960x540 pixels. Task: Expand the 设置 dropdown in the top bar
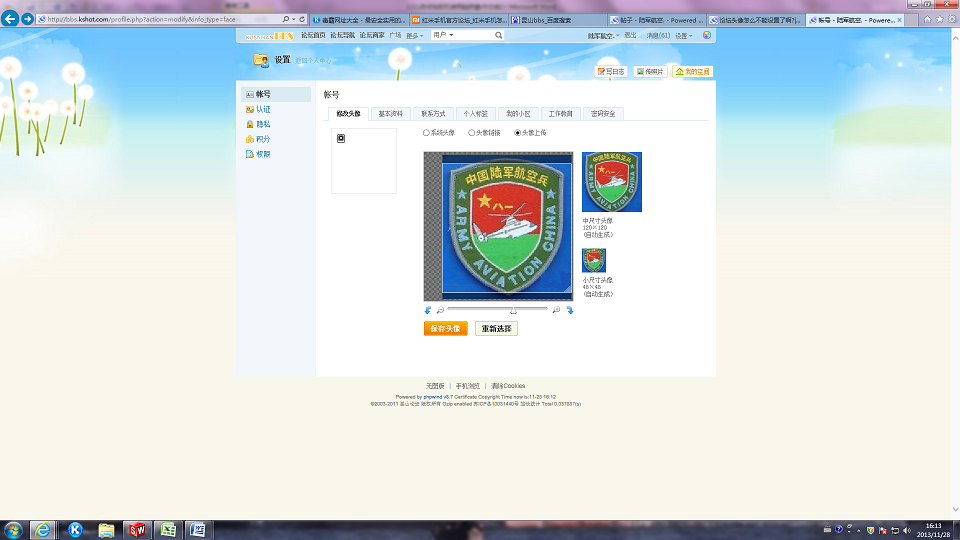click(x=684, y=36)
